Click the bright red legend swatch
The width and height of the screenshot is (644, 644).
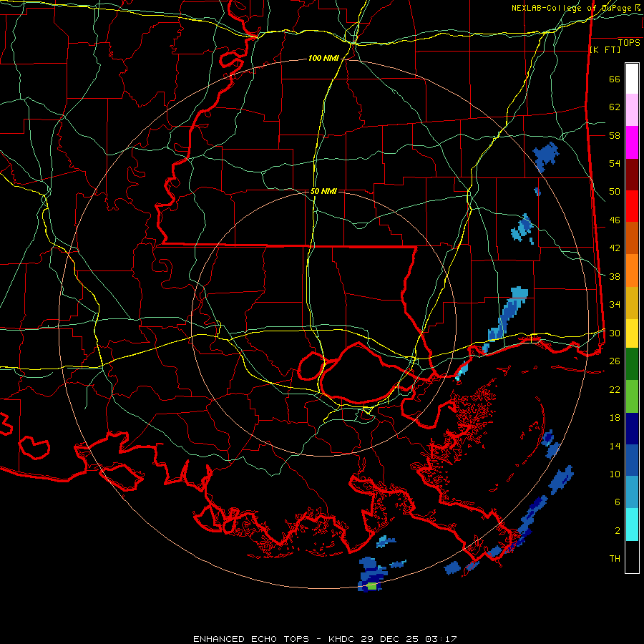tap(632, 206)
